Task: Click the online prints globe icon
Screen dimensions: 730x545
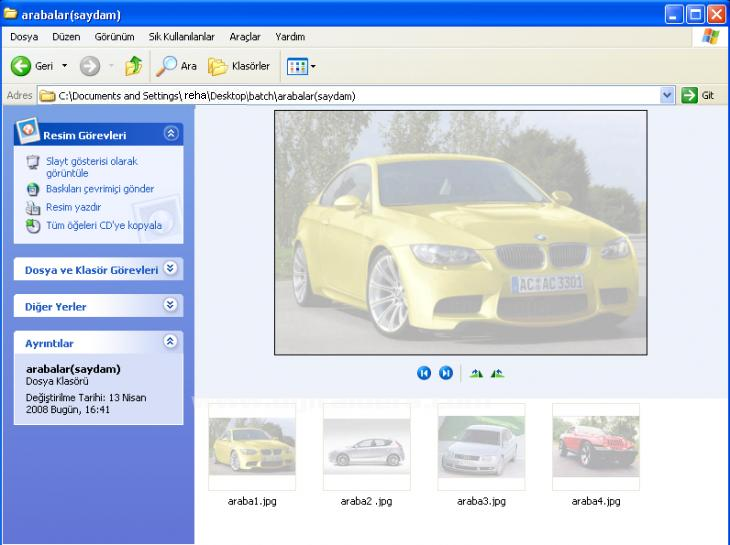Action: 33,189
